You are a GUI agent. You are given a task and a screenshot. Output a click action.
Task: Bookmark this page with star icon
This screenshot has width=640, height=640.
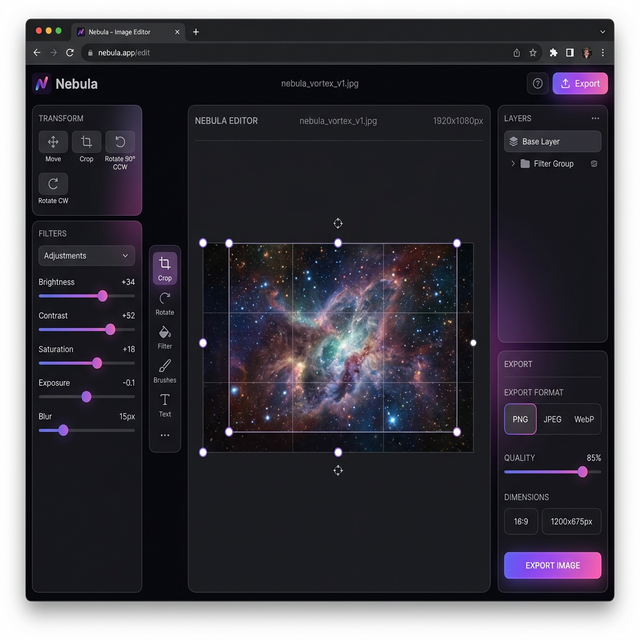tap(533, 53)
